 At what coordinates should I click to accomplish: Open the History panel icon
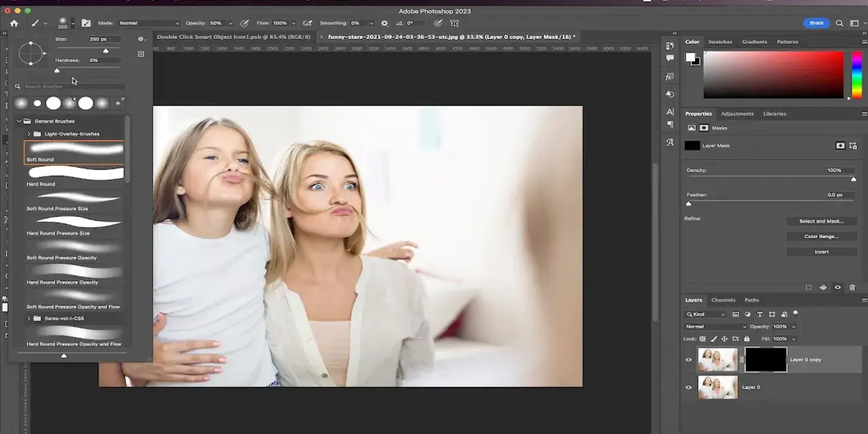[670, 46]
